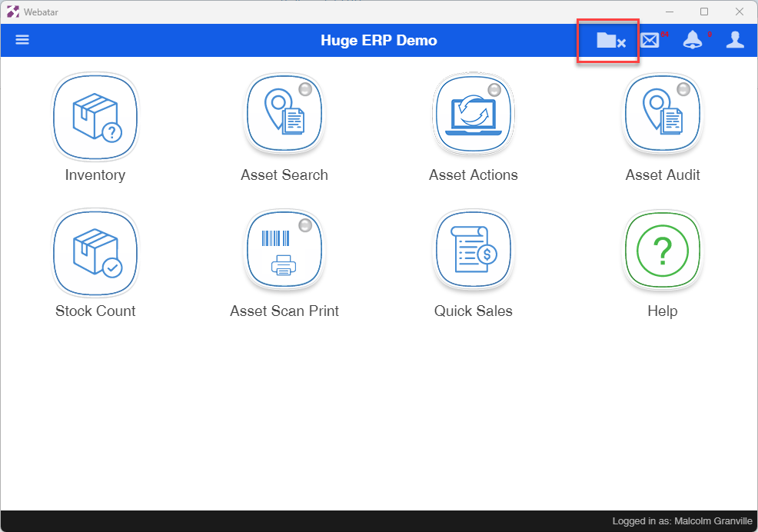Maximize the Webatar window

(x=704, y=12)
